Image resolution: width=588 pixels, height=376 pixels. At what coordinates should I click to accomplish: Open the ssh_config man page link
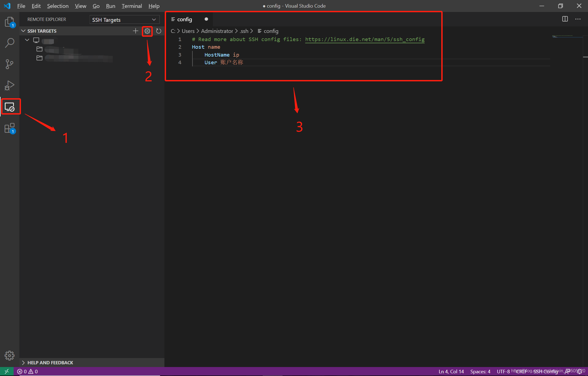(x=365, y=39)
